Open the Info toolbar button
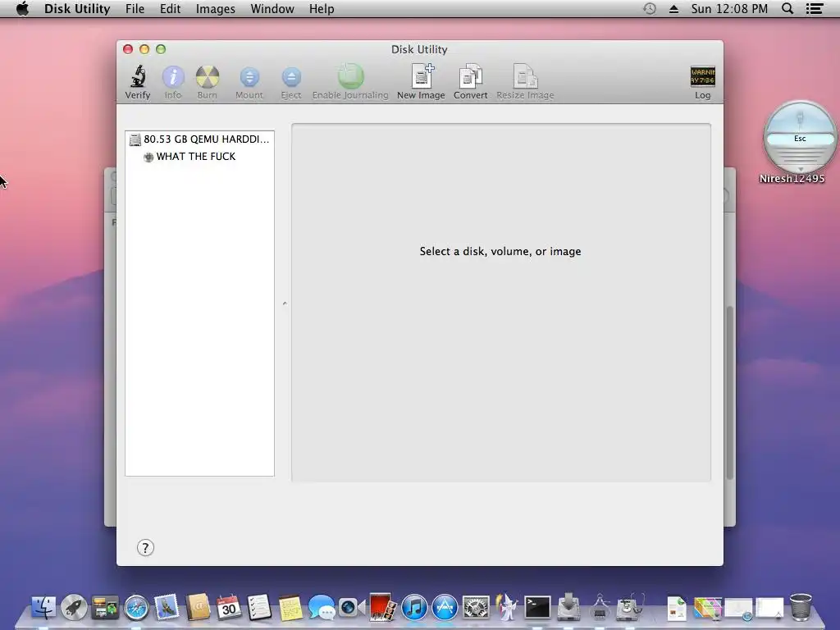The width and height of the screenshot is (840, 630). pyautogui.click(x=172, y=82)
